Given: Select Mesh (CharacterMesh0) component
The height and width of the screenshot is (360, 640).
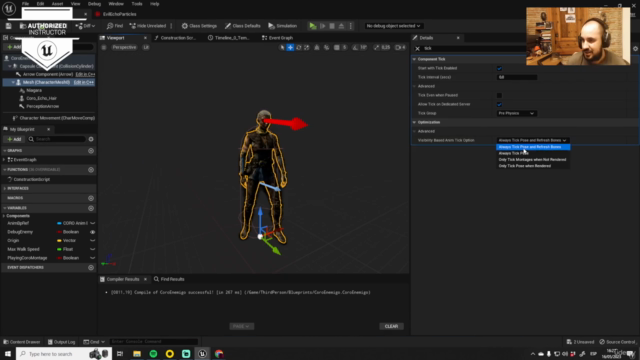Looking at the screenshot, I should tap(46, 82).
